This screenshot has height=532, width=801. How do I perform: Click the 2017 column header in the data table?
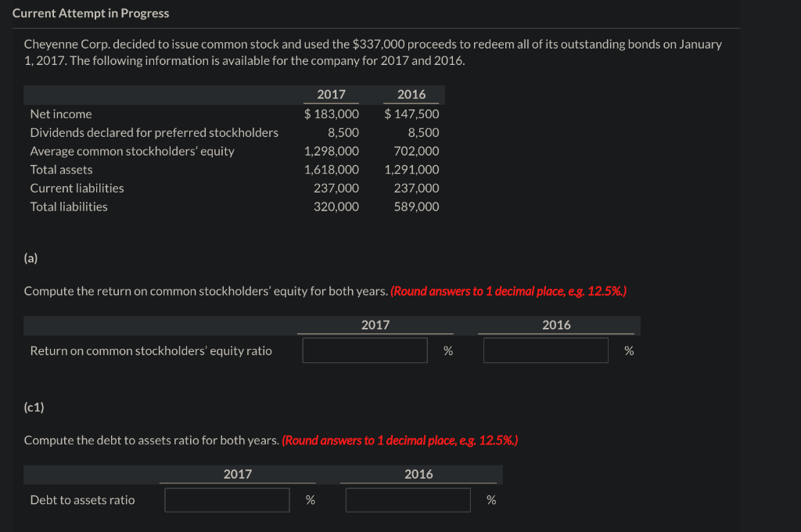(x=330, y=94)
